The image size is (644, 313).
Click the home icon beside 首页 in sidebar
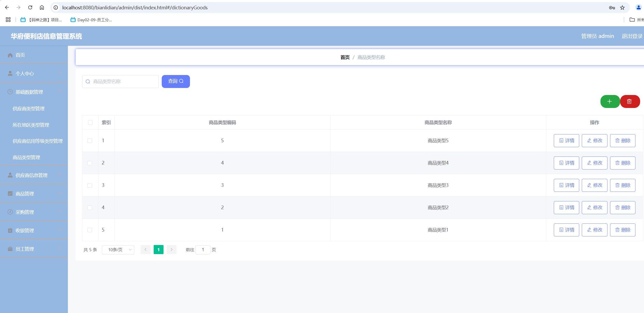click(10, 55)
